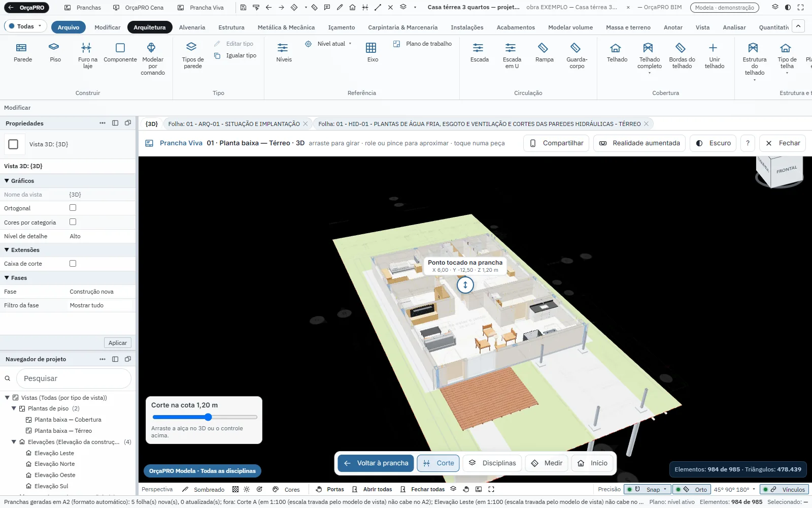Collapse the Elevações tree node
The width and height of the screenshot is (812, 508).
pyautogui.click(x=14, y=442)
